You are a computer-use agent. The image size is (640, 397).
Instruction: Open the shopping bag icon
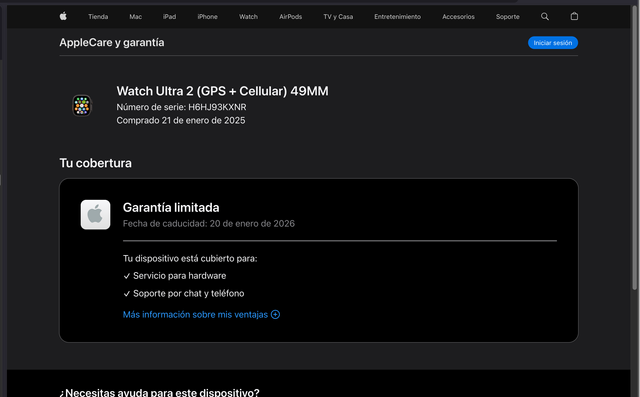[574, 16]
